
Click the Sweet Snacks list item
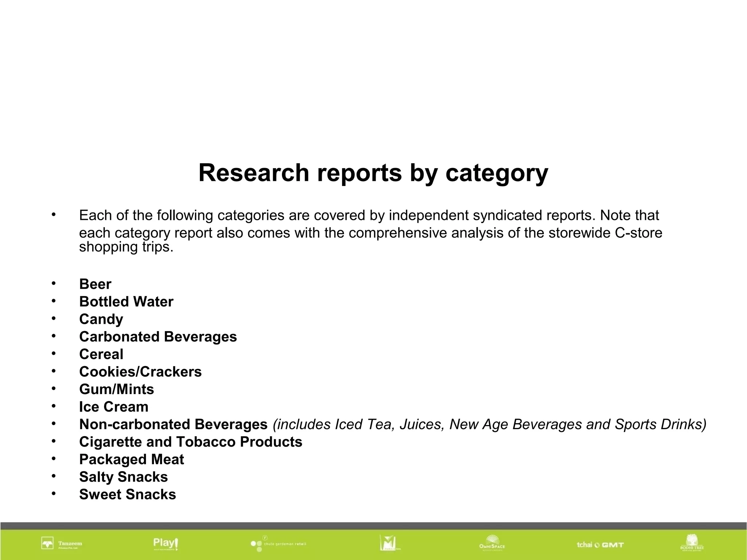pyautogui.click(x=127, y=494)
